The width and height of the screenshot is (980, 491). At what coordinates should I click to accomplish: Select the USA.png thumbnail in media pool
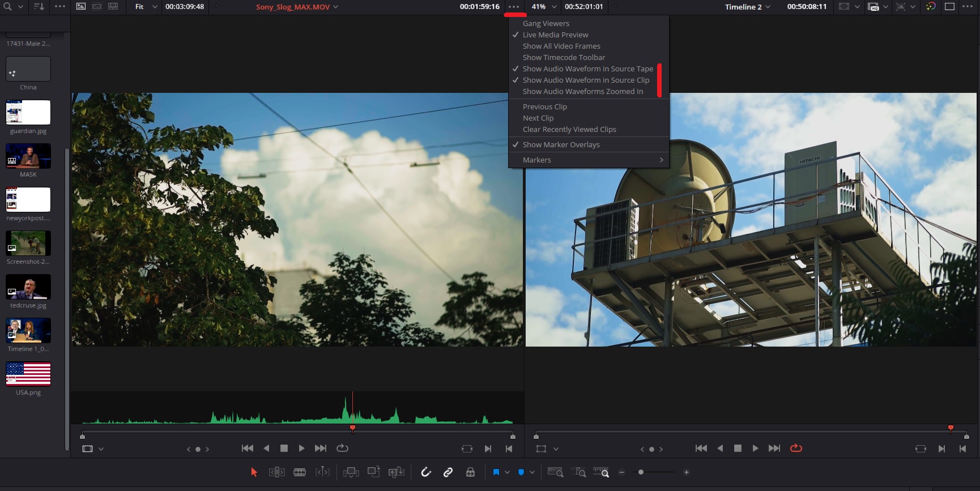coord(28,374)
